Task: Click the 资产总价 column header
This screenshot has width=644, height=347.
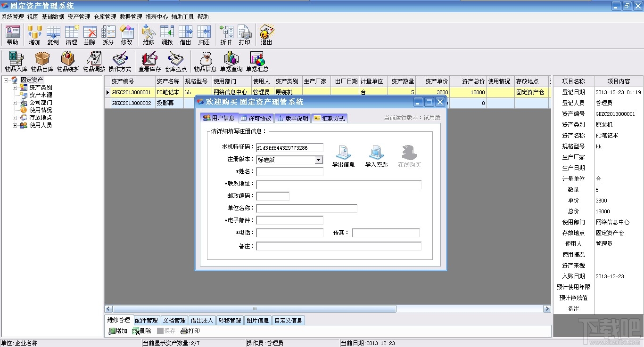Action: tap(468, 81)
